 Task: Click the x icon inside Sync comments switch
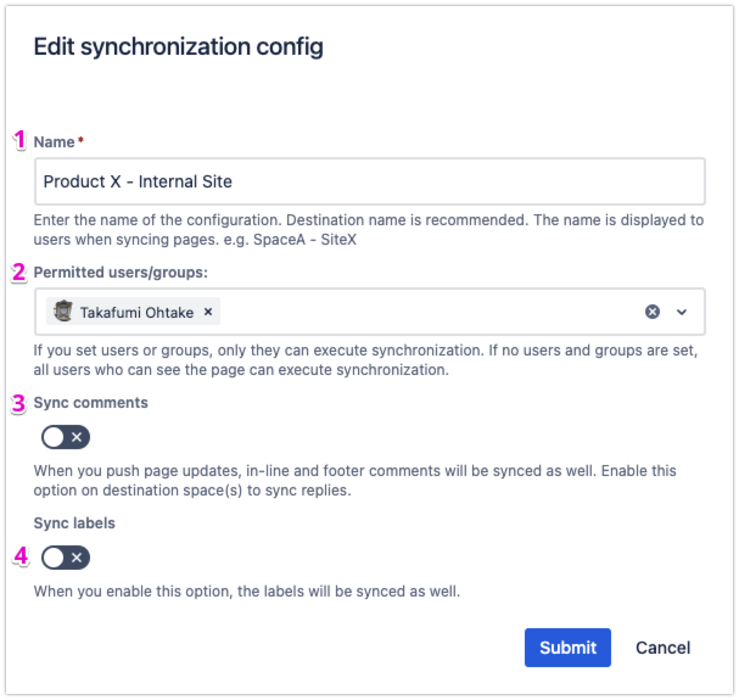point(77,437)
